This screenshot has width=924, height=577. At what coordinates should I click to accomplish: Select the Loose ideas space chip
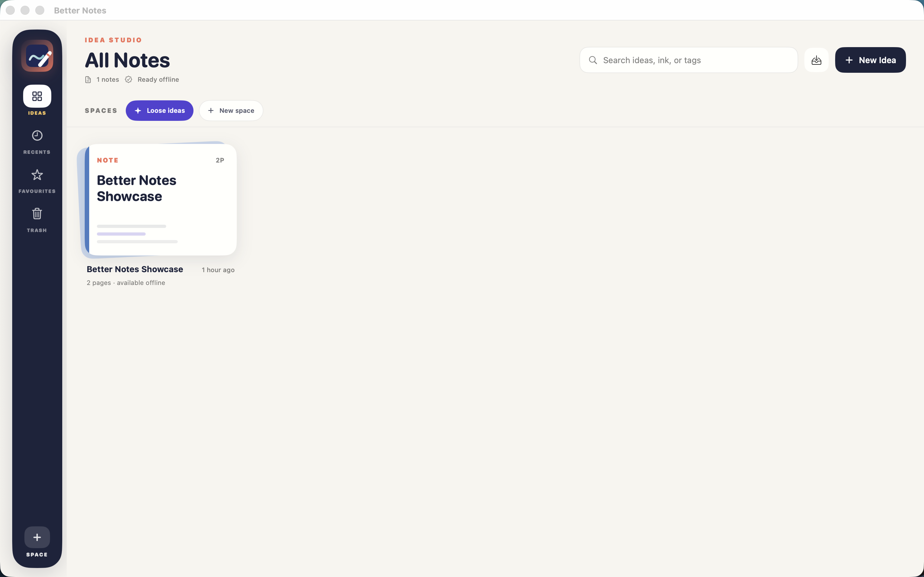(159, 111)
